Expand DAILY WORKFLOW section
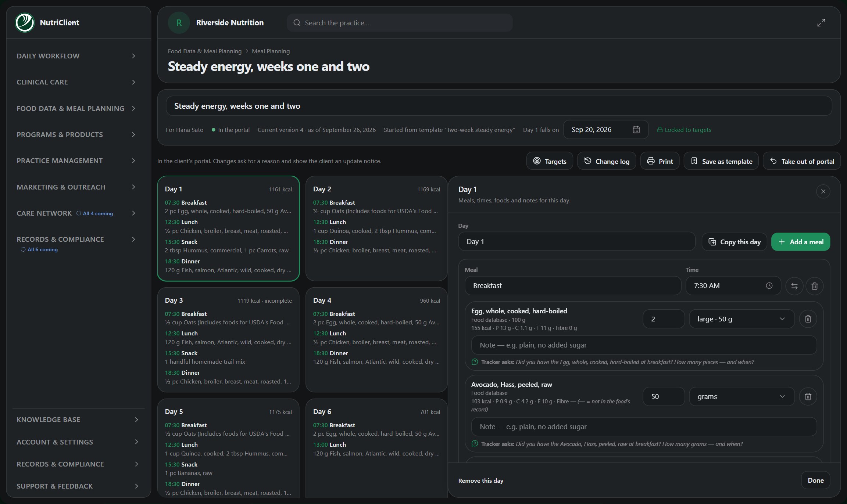The image size is (847, 504). click(76, 56)
